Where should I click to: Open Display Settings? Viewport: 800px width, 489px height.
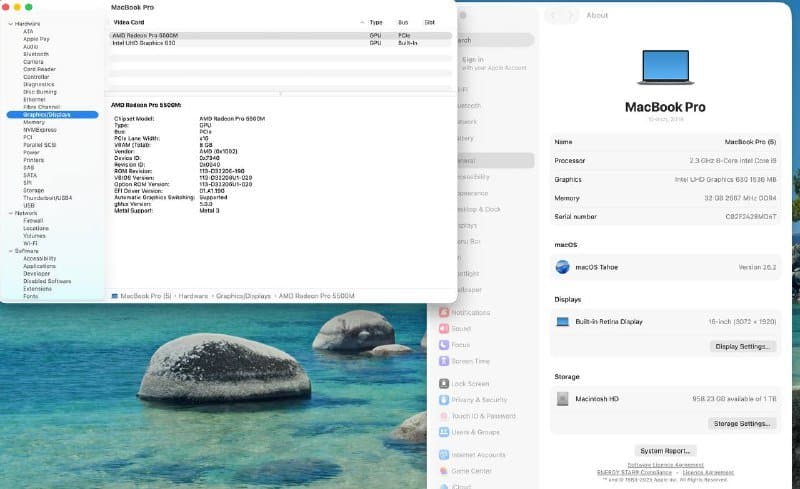pyautogui.click(x=742, y=346)
